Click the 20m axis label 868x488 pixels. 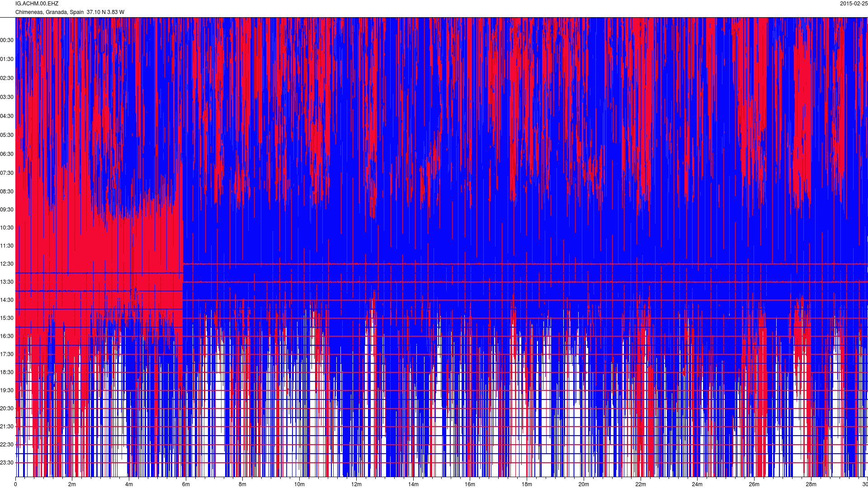(x=584, y=484)
